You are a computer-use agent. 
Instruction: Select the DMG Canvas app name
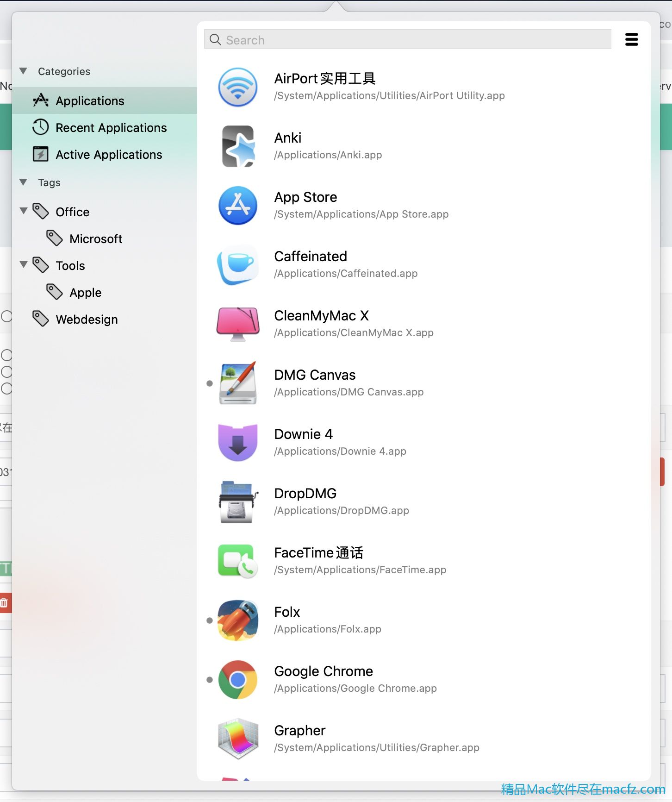coord(315,375)
